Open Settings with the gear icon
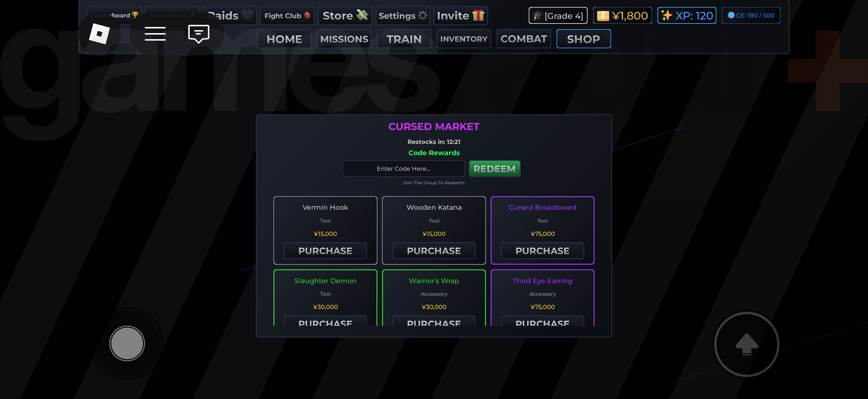Image resolution: width=868 pixels, height=399 pixels. pos(403,16)
